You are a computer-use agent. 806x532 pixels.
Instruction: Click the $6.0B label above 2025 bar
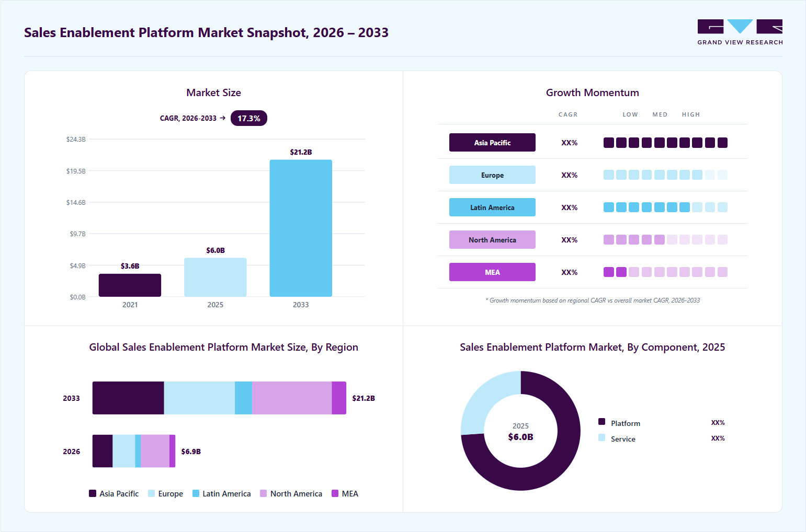tap(215, 250)
